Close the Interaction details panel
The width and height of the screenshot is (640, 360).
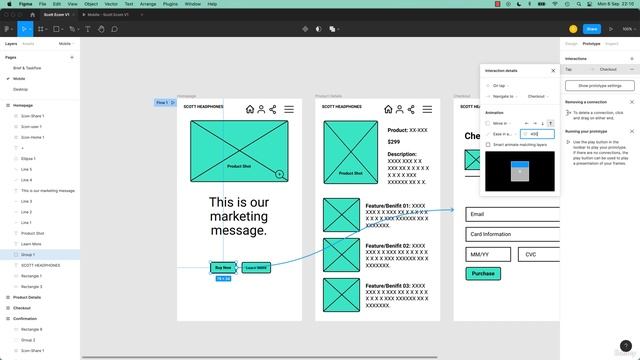(553, 71)
